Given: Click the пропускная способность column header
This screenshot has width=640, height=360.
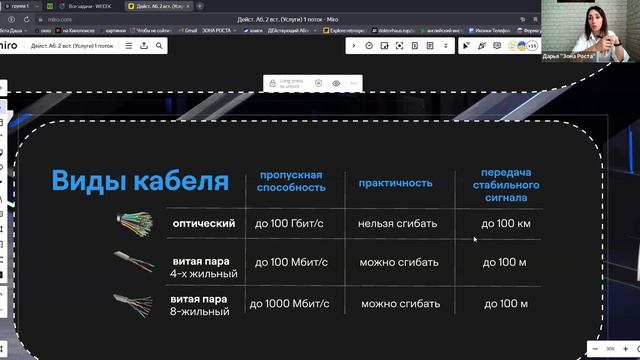Looking at the screenshot, I should pos(291,181).
